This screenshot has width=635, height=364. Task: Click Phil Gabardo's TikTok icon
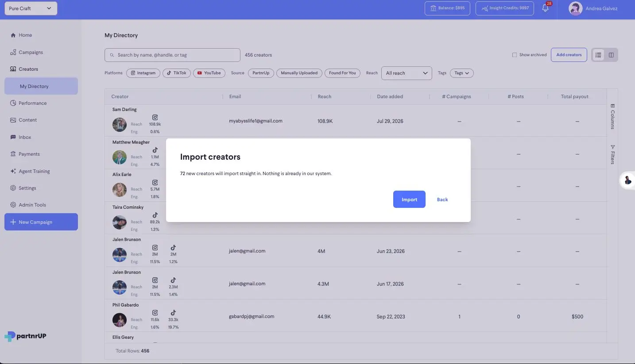click(173, 313)
